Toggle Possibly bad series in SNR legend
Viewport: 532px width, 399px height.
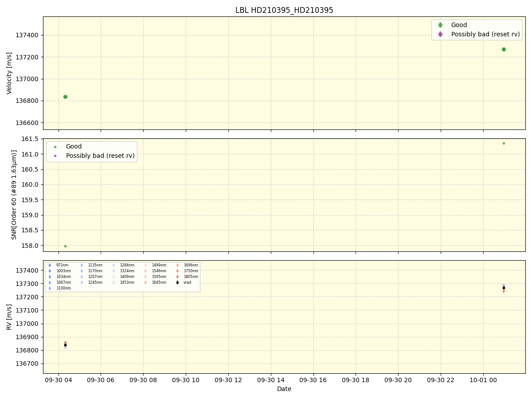(x=55, y=156)
